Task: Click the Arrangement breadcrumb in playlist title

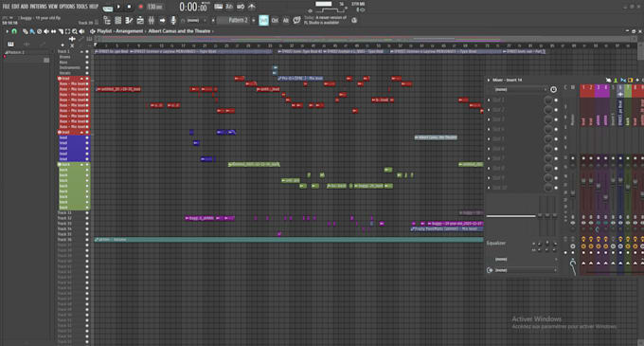Action: (129, 31)
